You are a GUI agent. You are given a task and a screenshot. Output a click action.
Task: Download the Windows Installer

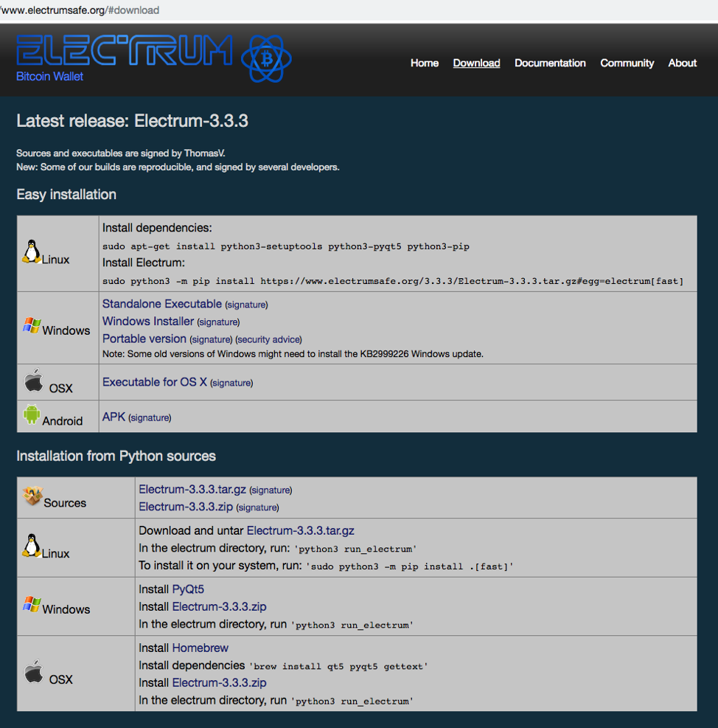coord(148,322)
